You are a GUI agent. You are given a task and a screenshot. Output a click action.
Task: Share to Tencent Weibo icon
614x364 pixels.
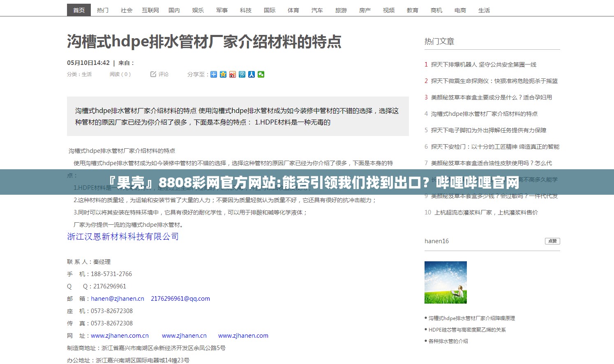[x=242, y=74]
